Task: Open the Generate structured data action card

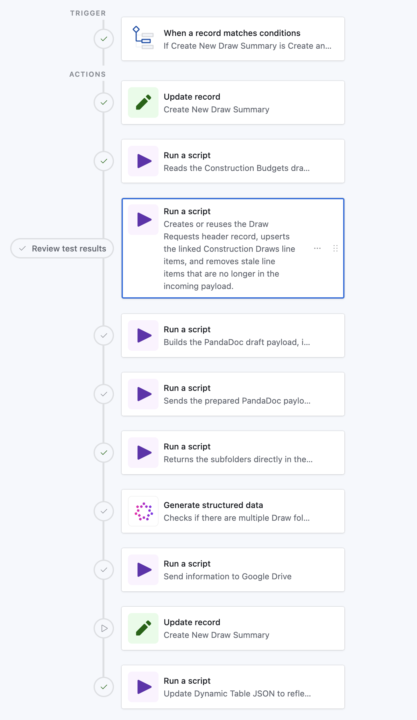Action: click(x=233, y=511)
